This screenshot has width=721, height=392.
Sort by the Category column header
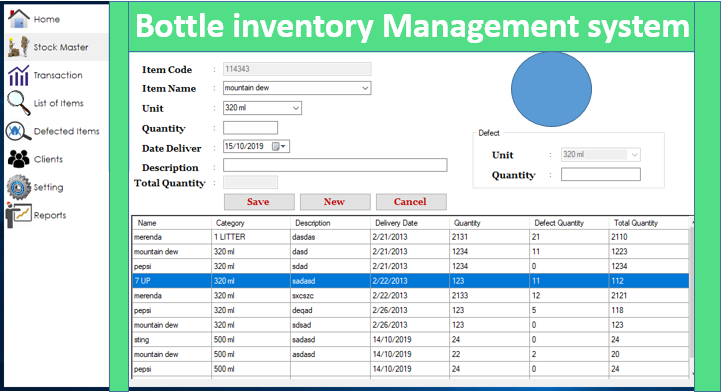click(251, 223)
